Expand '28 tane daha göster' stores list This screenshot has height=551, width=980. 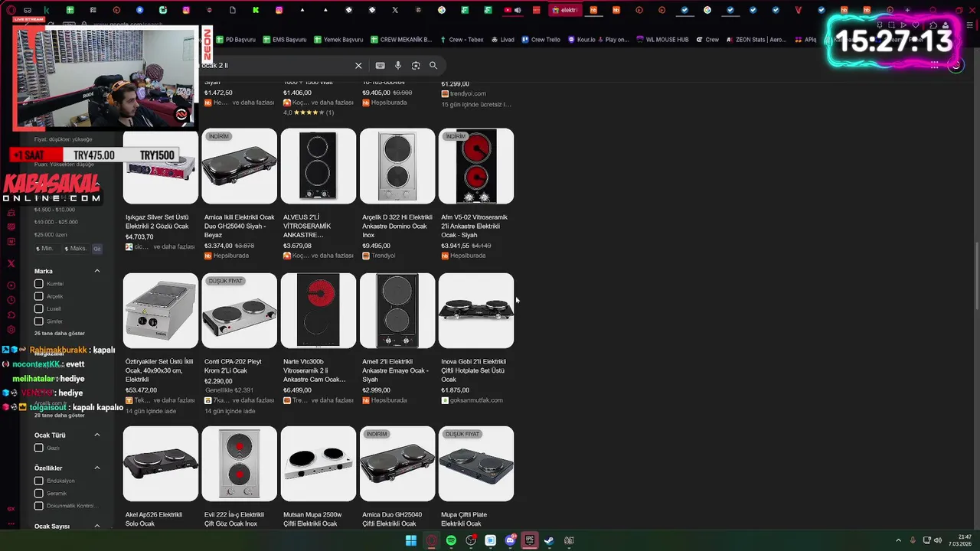(x=60, y=416)
